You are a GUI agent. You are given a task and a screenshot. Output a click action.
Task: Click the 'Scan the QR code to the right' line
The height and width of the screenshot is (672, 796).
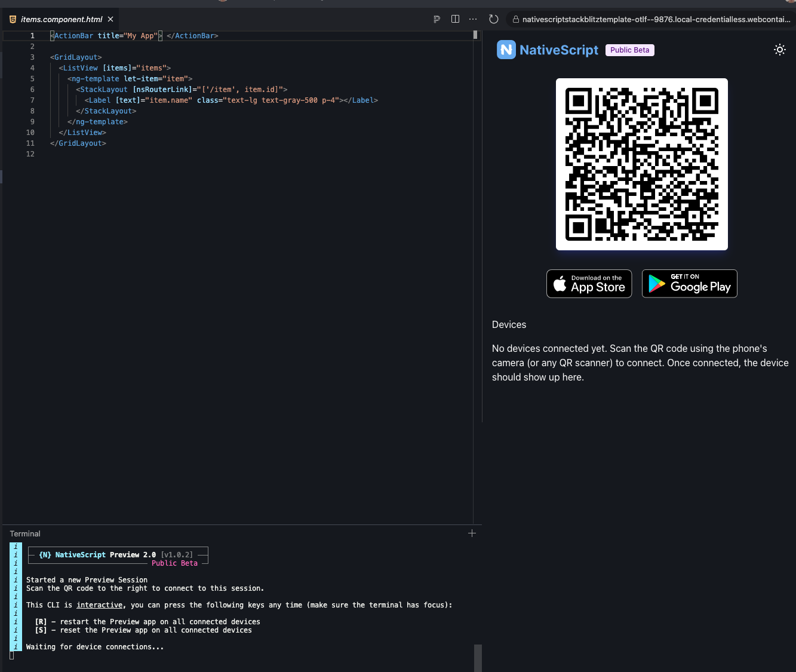(145, 588)
